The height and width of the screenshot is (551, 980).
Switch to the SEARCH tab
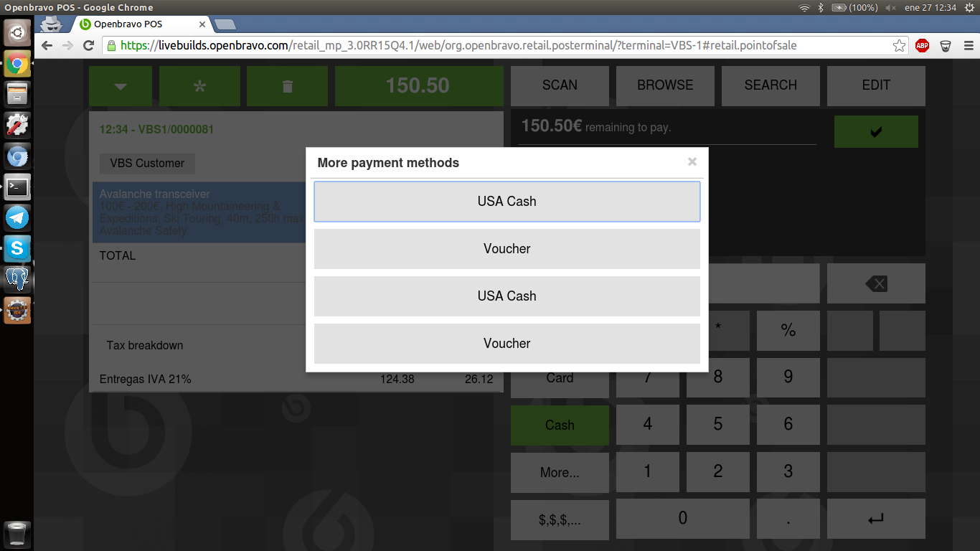(771, 85)
